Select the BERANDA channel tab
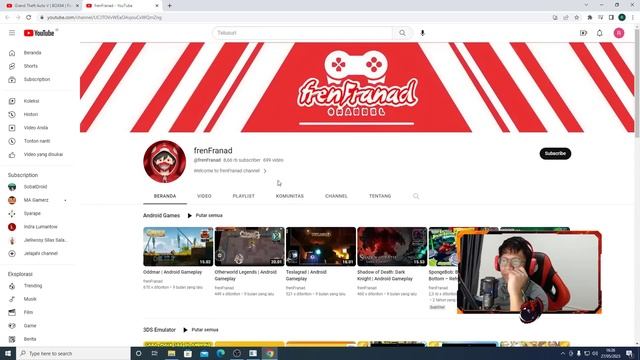The height and width of the screenshot is (360, 640). pyautogui.click(x=165, y=196)
